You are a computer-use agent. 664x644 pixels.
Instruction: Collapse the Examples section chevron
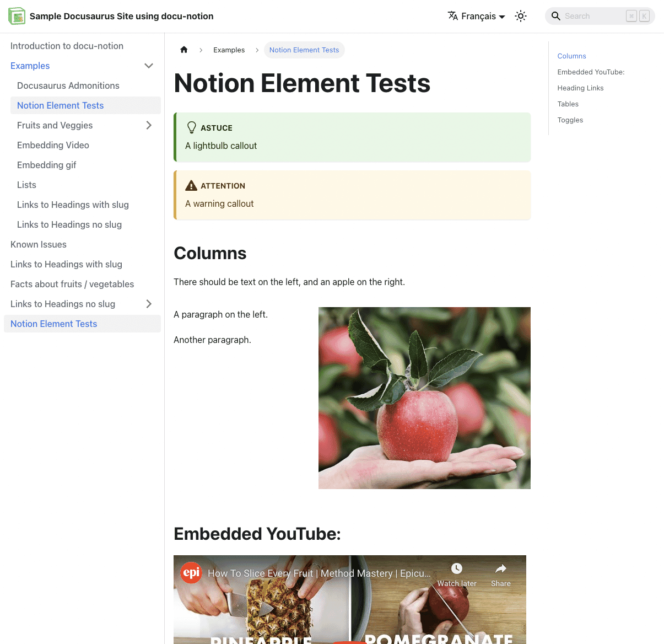click(148, 65)
